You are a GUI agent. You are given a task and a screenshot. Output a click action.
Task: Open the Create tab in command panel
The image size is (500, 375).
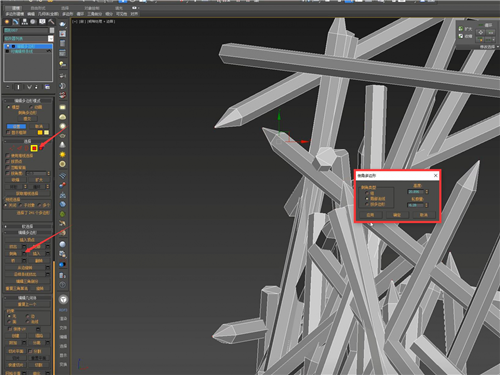[7, 22]
